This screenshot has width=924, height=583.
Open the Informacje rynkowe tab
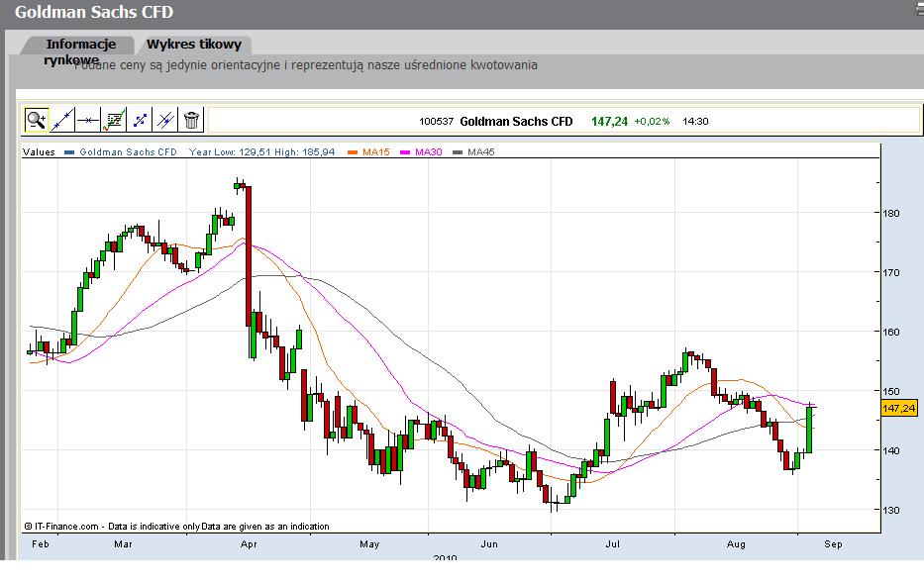[x=80, y=51]
